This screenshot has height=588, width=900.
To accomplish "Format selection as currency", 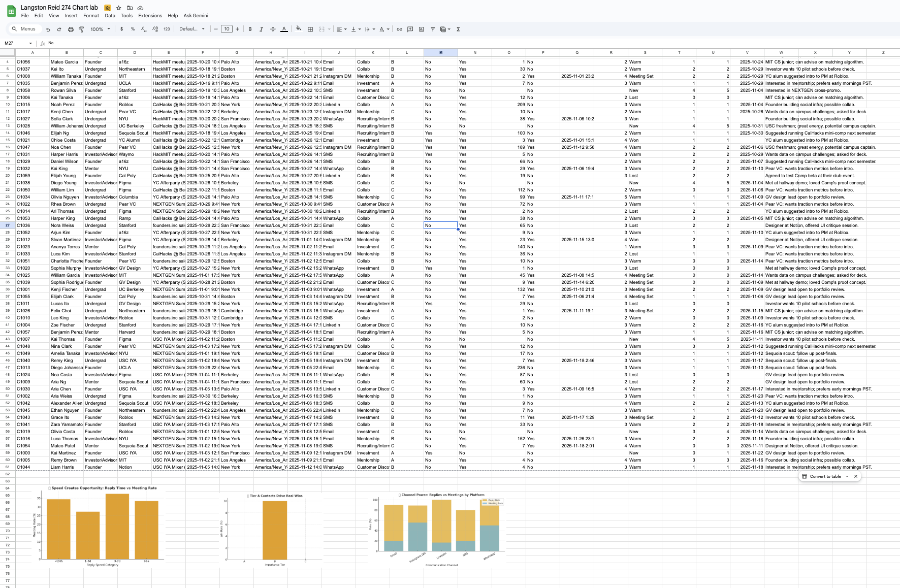I will click(121, 29).
